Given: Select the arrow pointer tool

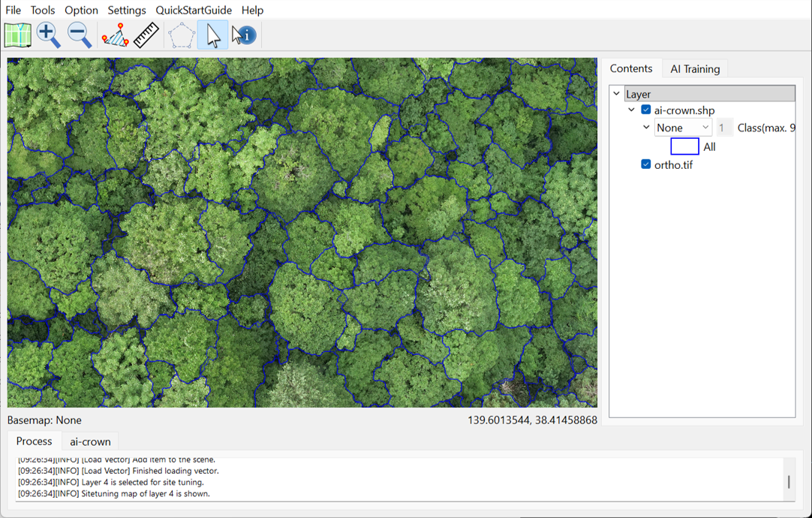Looking at the screenshot, I should [213, 35].
